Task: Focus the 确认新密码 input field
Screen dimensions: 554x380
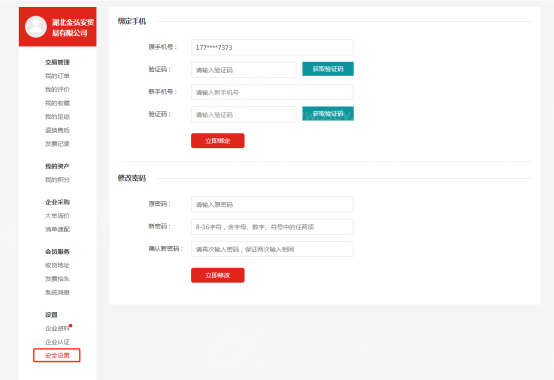Action: [x=272, y=249]
